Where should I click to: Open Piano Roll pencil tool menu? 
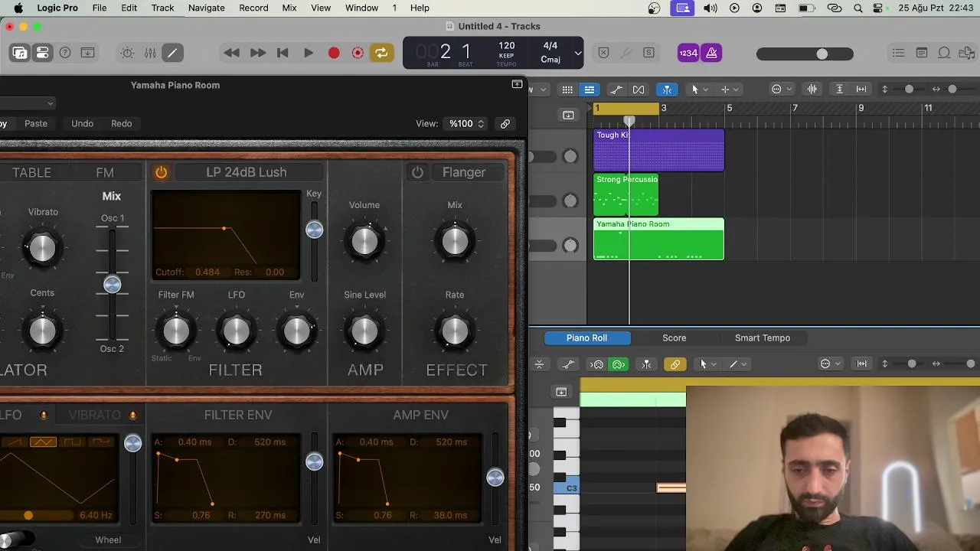point(738,364)
